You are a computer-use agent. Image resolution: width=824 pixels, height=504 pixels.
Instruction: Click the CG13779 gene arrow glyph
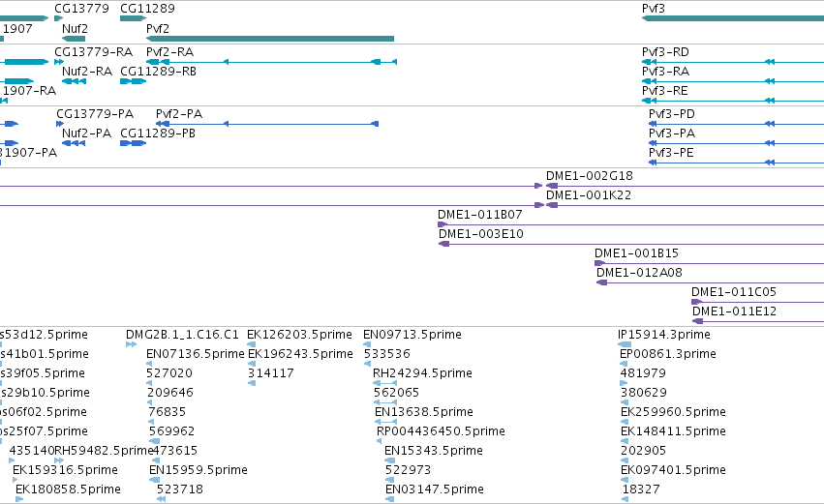coord(58,18)
